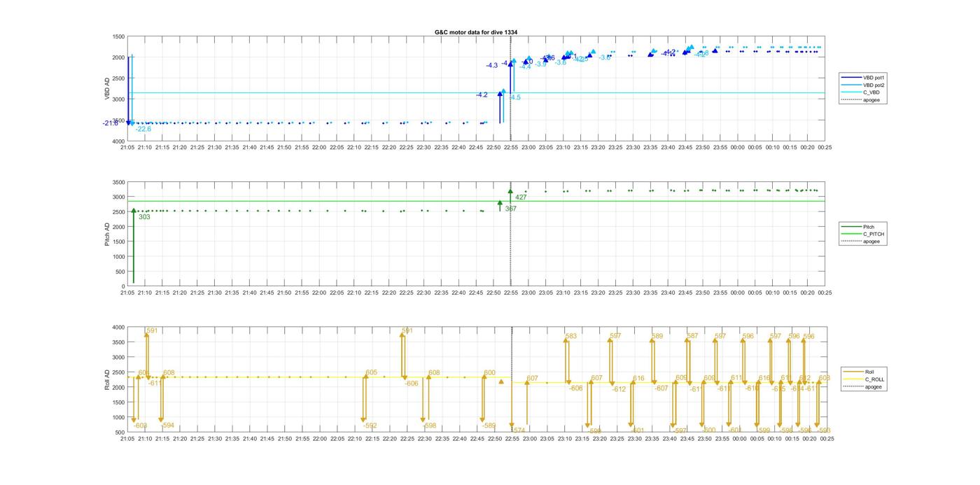This screenshot has height=485, width=980.
Task: Click the '427' label in Pitch plot
Action: pyautogui.click(x=521, y=197)
